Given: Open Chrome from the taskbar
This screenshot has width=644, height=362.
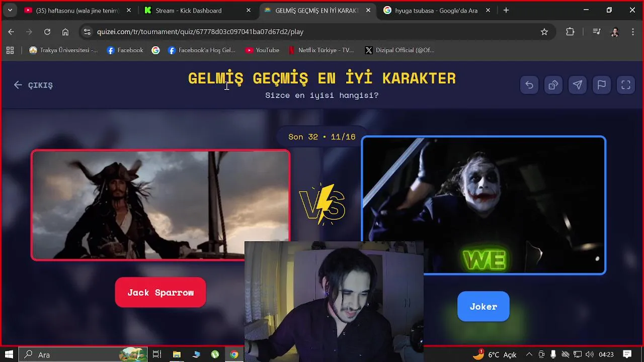Looking at the screenshot, I should point(234,354).
